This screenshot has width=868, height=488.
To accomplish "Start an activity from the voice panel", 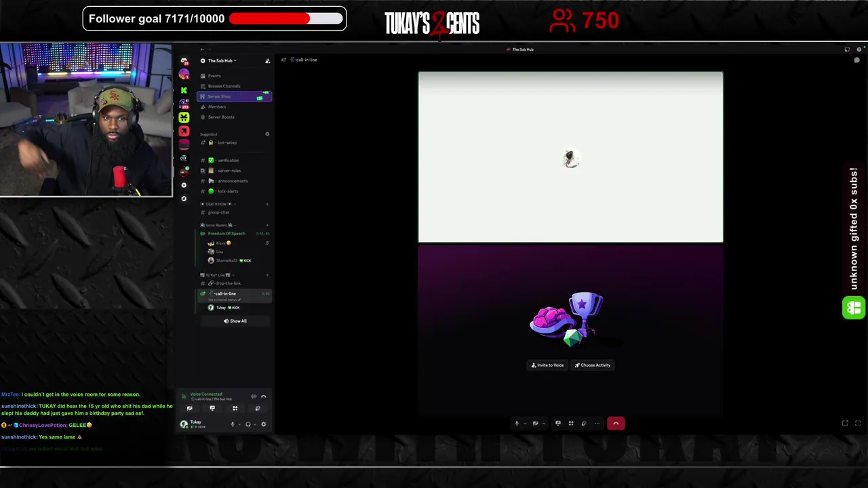I will [235, 408].
